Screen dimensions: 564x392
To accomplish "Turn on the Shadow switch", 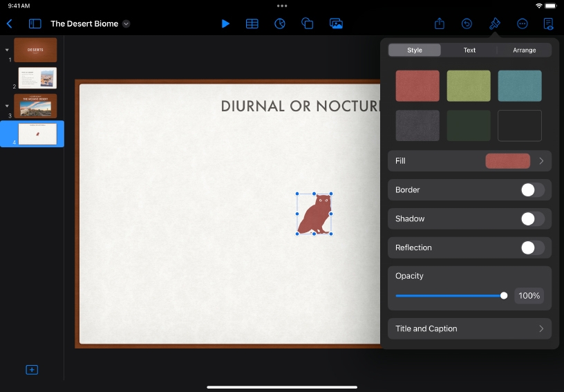I will (532, 219).
